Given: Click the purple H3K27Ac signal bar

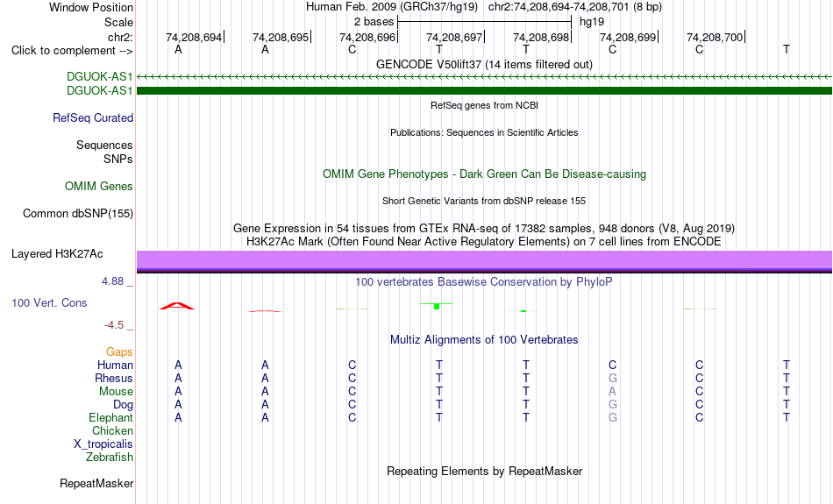Looking at the screenshot, I should point(484,259).
